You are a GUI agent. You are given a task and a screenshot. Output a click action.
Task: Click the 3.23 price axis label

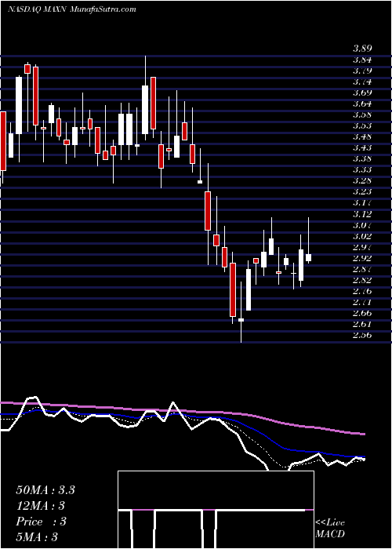(362, 192)
